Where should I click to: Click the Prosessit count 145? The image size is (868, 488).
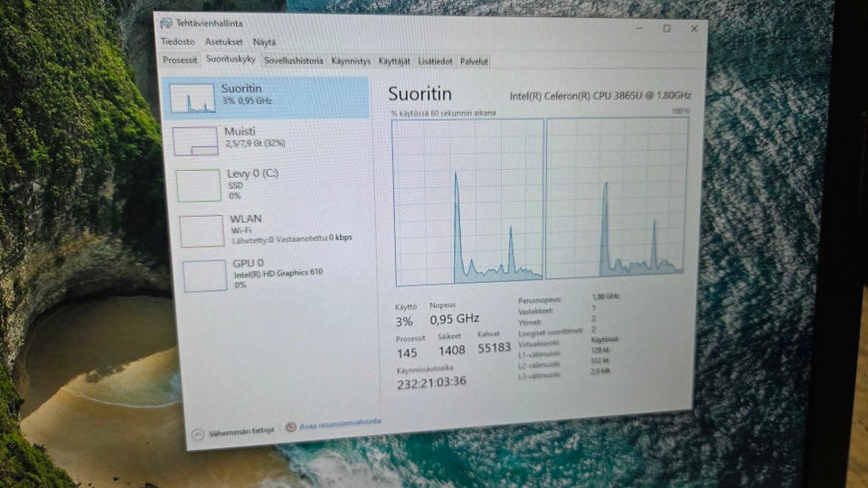click(x=406, y=352)
